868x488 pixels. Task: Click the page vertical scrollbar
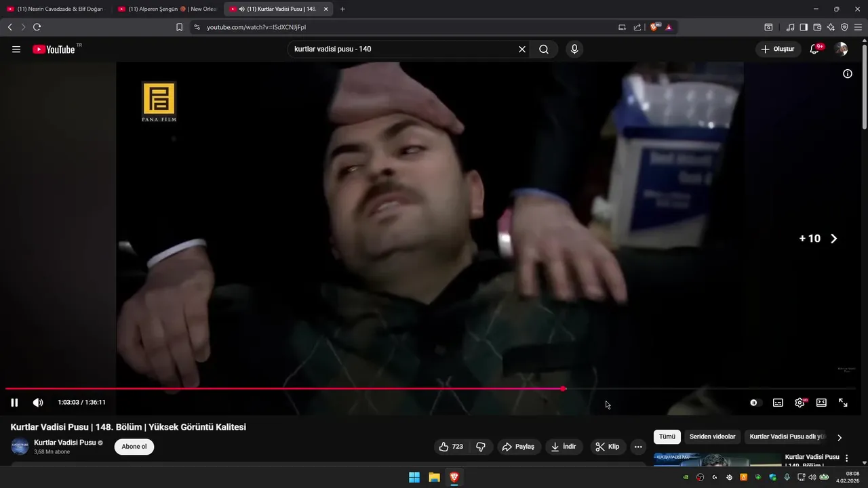click(x=864, y=85)
